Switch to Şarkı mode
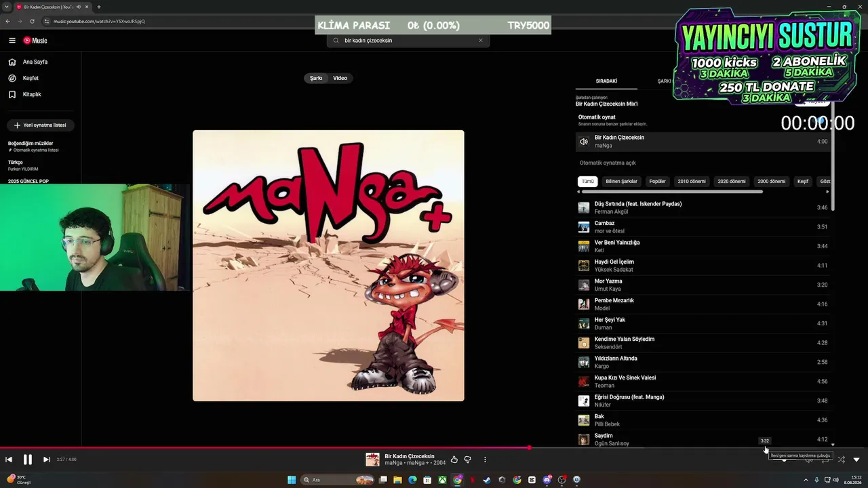This screenshot has height=488, width=868. (x=316, y=78)
